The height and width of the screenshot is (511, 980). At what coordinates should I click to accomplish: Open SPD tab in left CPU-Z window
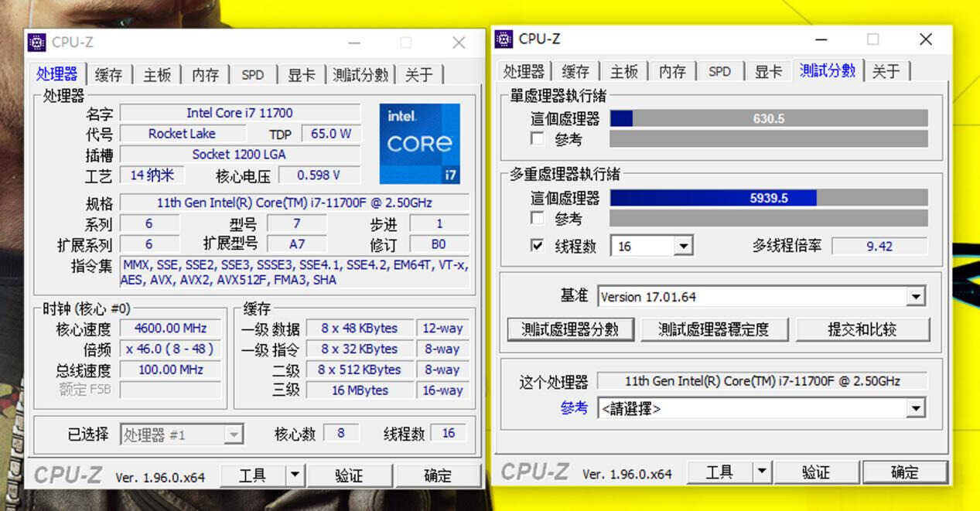(252, 75)
